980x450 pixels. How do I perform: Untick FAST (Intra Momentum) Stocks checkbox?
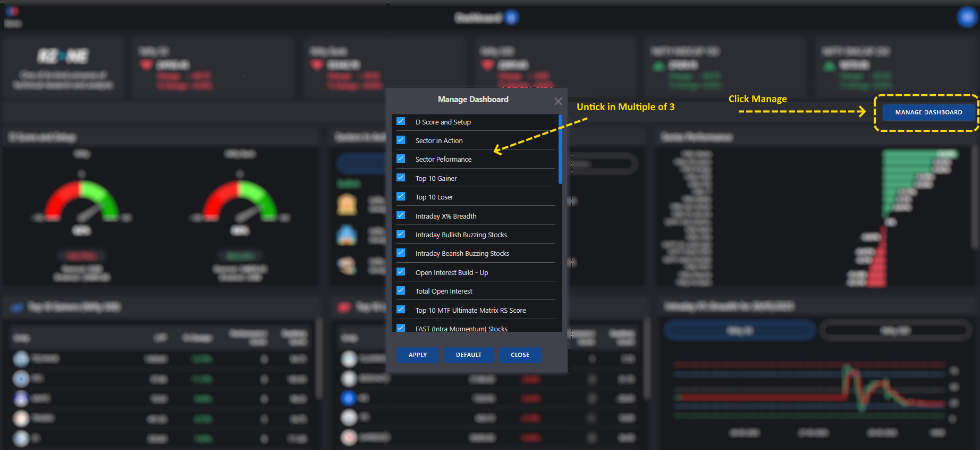401,328
